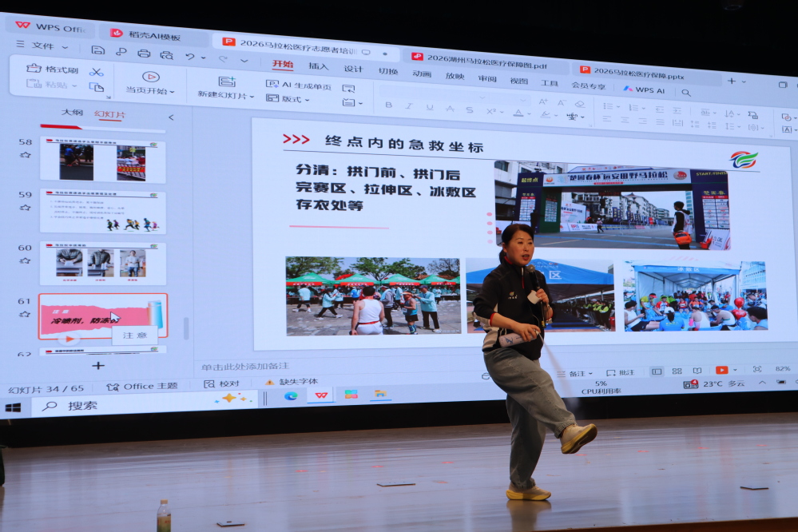Click the WPS AI button

coord(644,89)
